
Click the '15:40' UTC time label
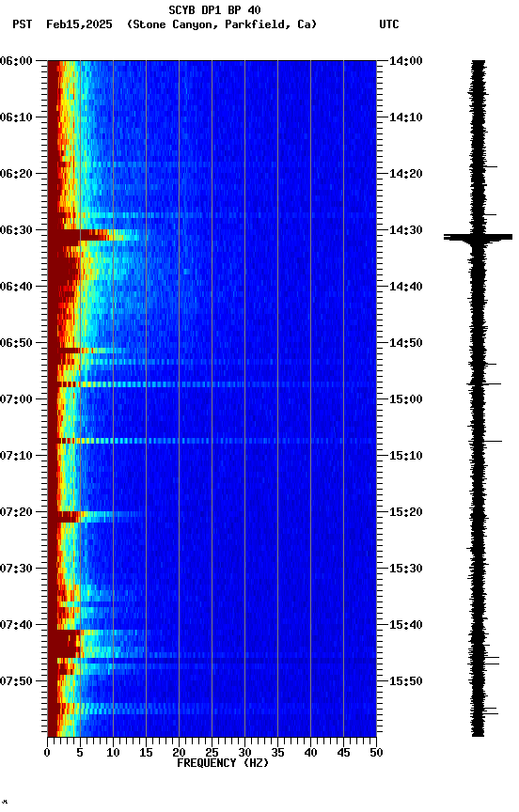[x=406, y=625]
